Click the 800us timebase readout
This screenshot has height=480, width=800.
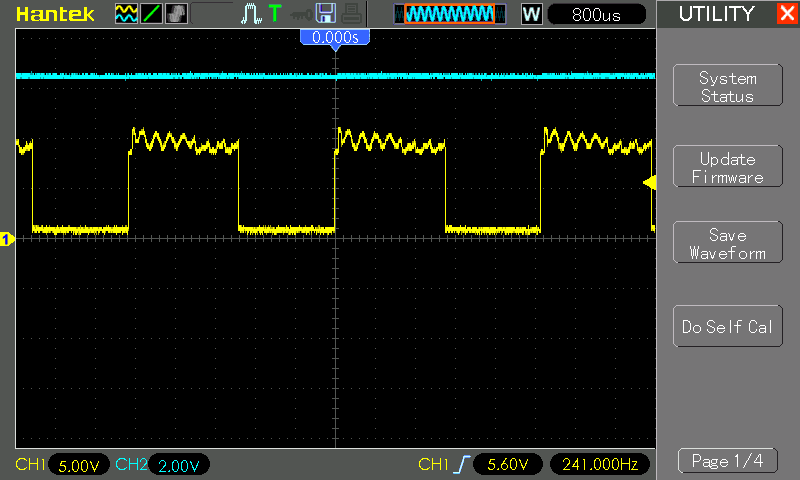click(597, 14)
